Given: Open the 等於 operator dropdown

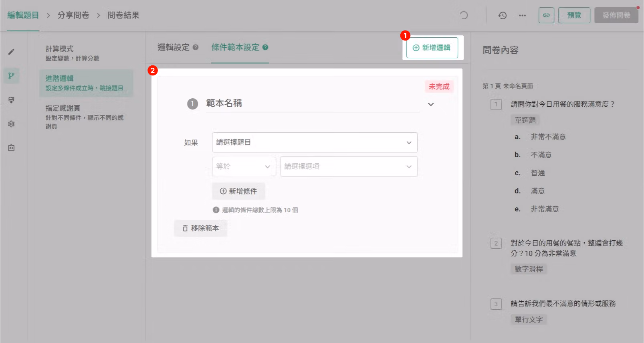Looking at the screenshot, I should [244, 166].
